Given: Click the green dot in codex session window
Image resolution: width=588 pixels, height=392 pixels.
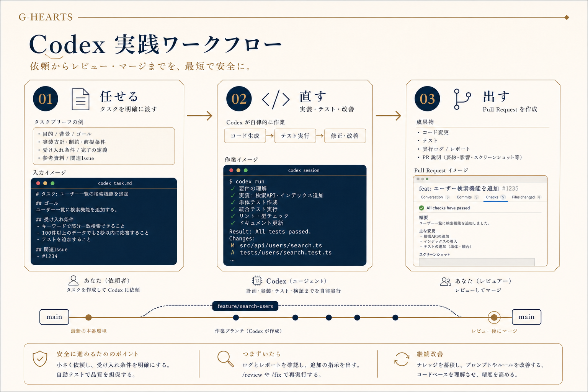Looking at the screenshot, I should click(246, 170).
